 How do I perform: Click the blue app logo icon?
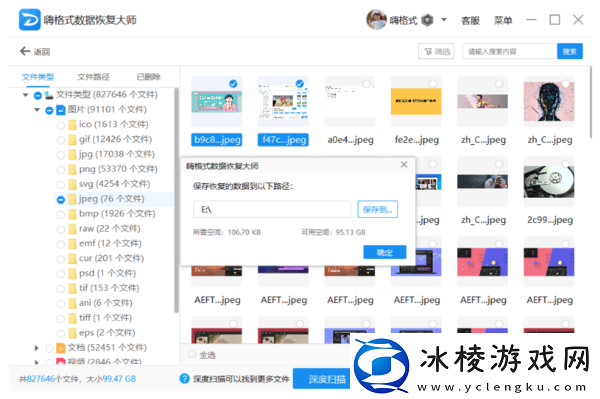(29, 20)
